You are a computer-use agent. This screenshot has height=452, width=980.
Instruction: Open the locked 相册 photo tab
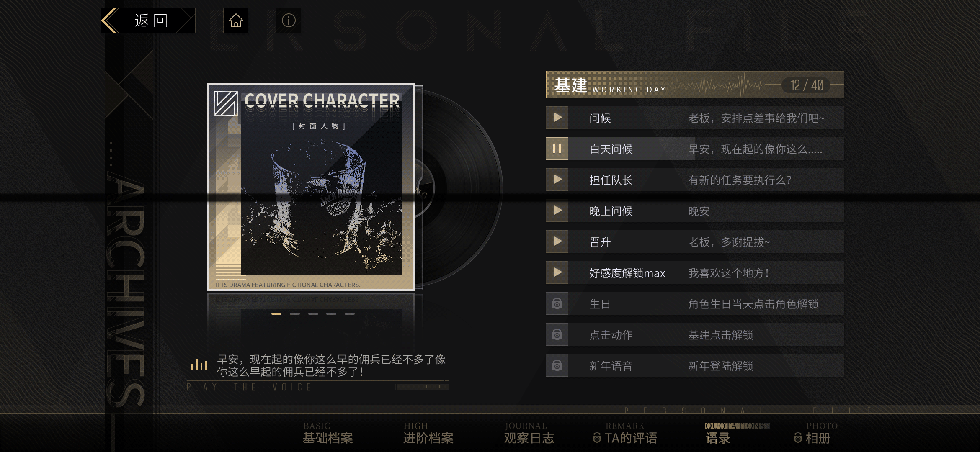pos(815,433)
